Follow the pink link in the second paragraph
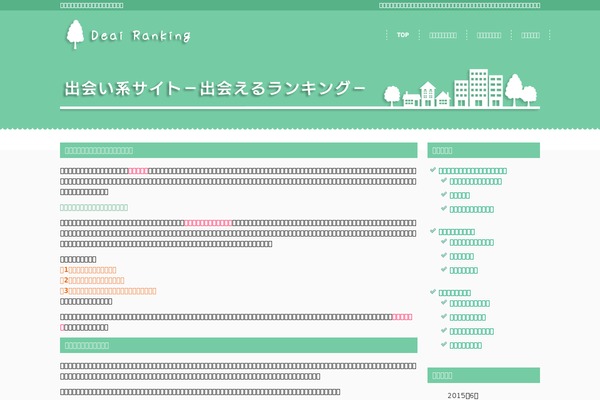The height and width of the screenshot is (400, 600). (x=208, y=223)
